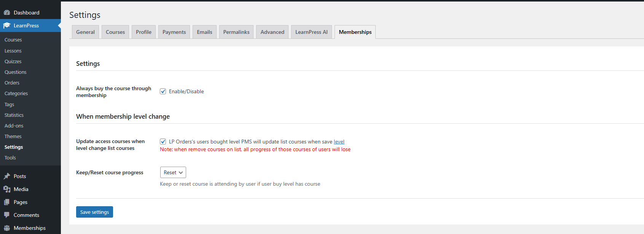The image size is (644, 234).
Task: Click the Media library icon
Action: 7,189
